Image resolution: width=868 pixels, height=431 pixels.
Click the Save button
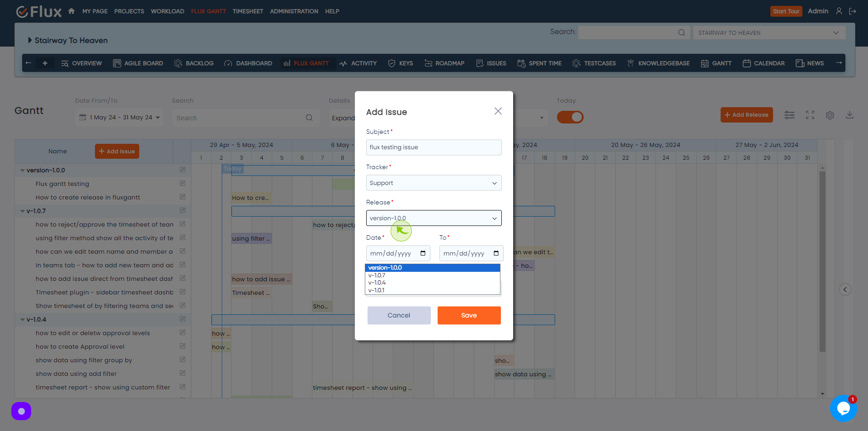pos(469,315)
